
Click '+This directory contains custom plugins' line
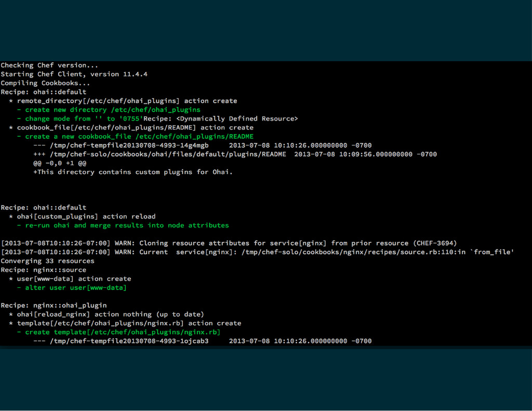133,172
